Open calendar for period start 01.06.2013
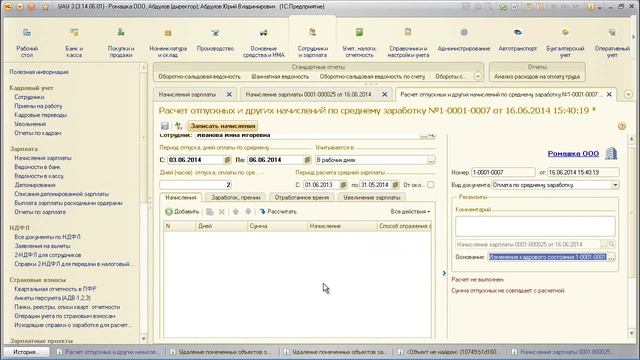The height and width of the screenshot is (360, 640). click(343, 185)
